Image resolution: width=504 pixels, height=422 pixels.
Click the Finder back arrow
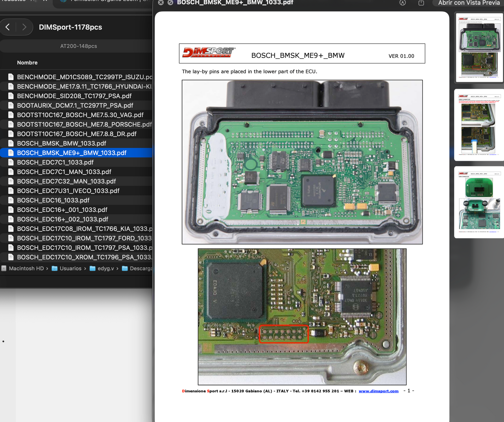[x=8, y=27]
